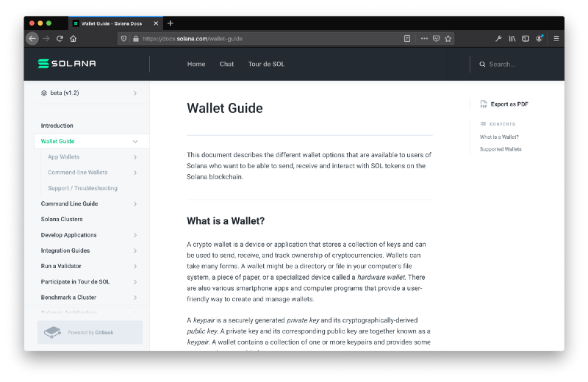Click the Search field in the header
The height and width of the screenshot is (382, 588).
[514, 64]
